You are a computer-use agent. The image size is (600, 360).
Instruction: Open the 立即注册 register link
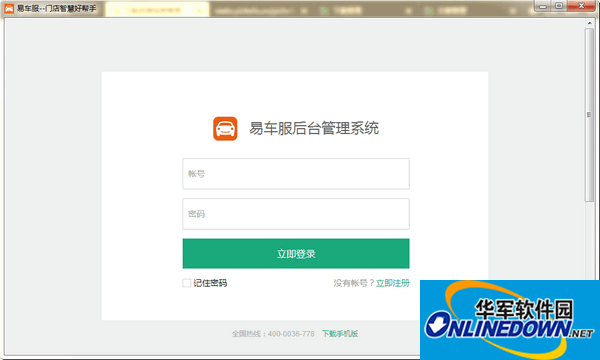(x=393, y=283)
